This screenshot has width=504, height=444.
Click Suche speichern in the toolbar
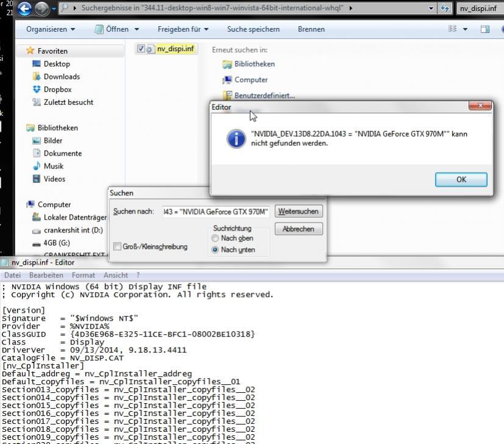[x=253, y=29]
